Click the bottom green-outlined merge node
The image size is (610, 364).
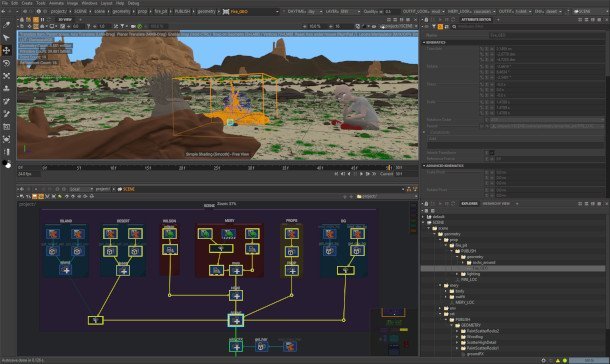[x=236, y=347]
